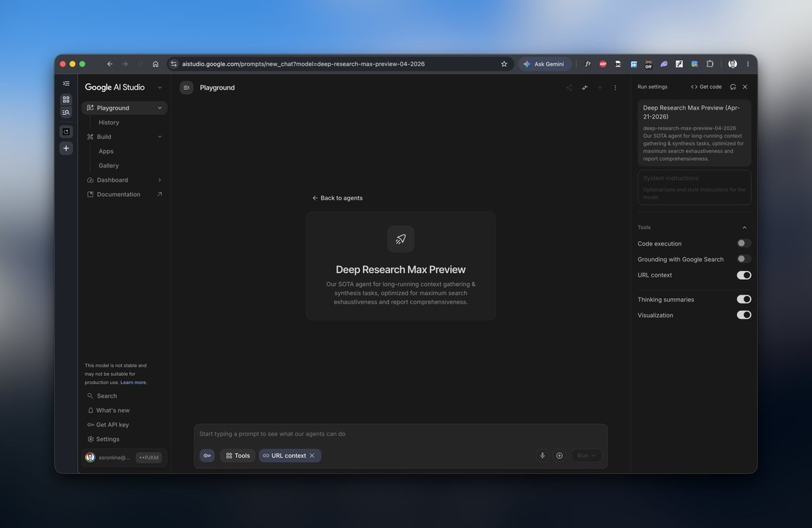Screen dimensions: 812x528
Task: Collapse the navigation panel via header icon
Action: [x=187, y=87]
